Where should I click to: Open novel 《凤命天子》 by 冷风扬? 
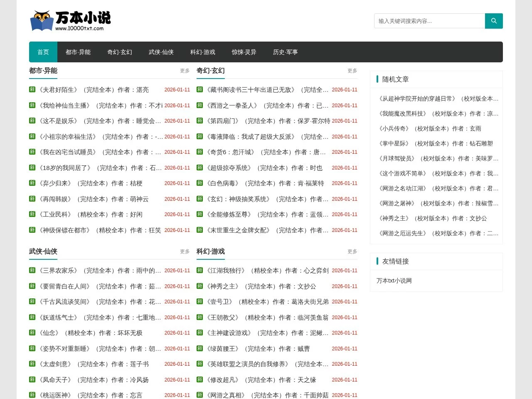93,380
